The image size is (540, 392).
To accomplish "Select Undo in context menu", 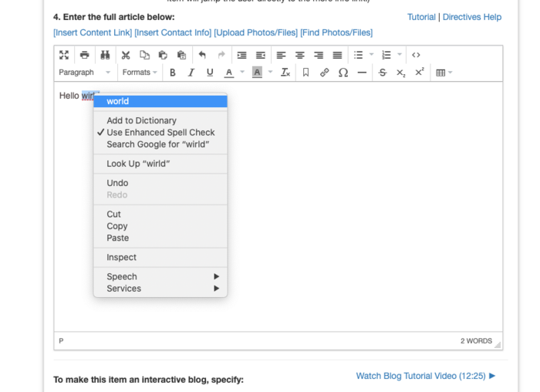I will 160,183.
